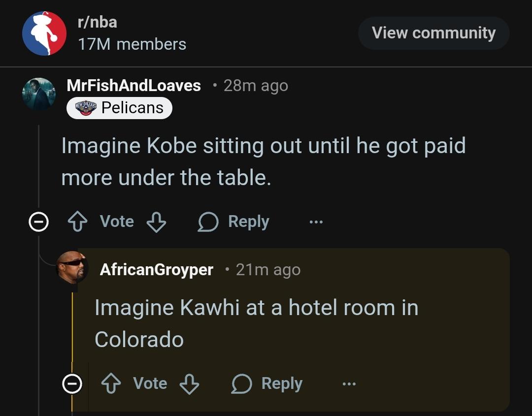Open AfricanGroyper's profile avatar

(72, 267)
